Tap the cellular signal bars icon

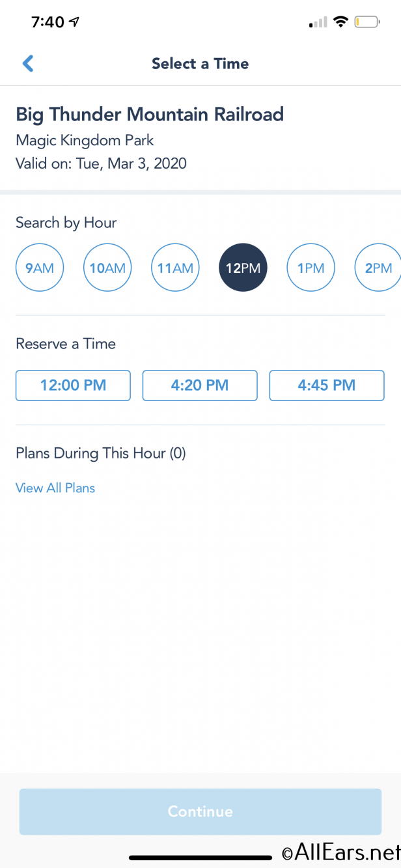318,23
